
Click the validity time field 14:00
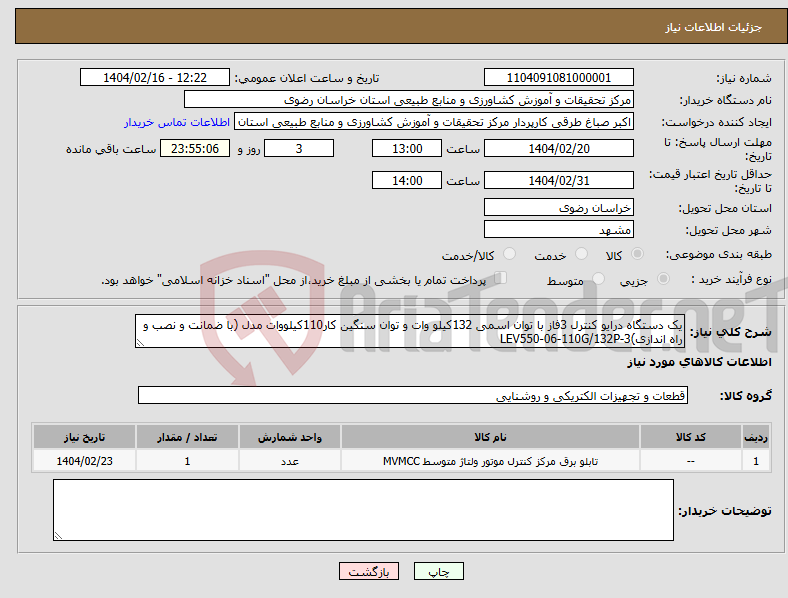(407, 180)
